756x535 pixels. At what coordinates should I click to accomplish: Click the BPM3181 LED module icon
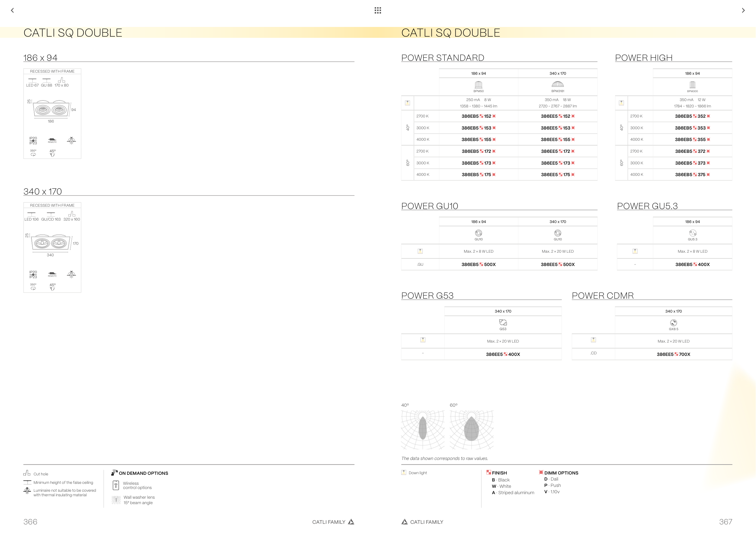coord(557,85)
